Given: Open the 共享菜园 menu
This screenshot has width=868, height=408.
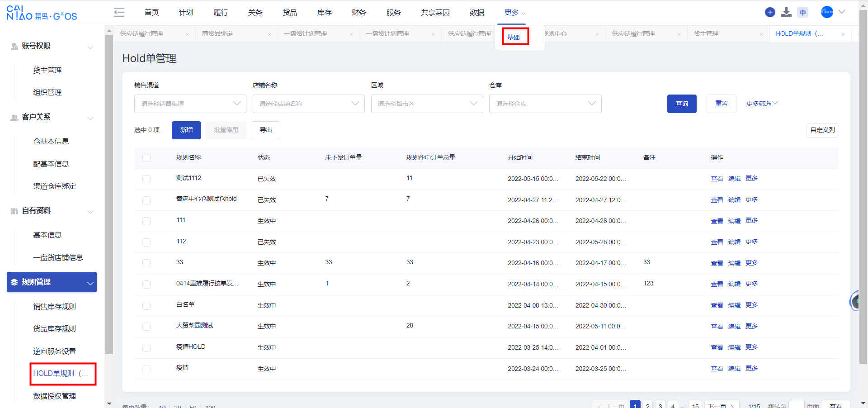Looking at the screenshot, I should point(435,12).
